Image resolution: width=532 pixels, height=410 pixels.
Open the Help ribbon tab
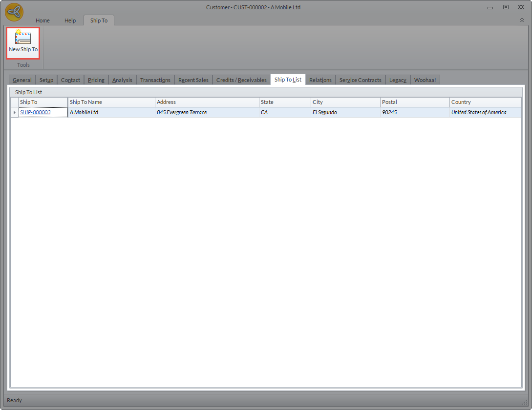[70, 20]
